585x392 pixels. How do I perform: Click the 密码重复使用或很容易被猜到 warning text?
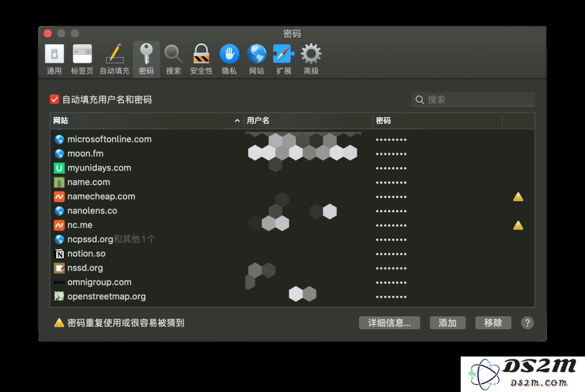(x=126, y=323)
